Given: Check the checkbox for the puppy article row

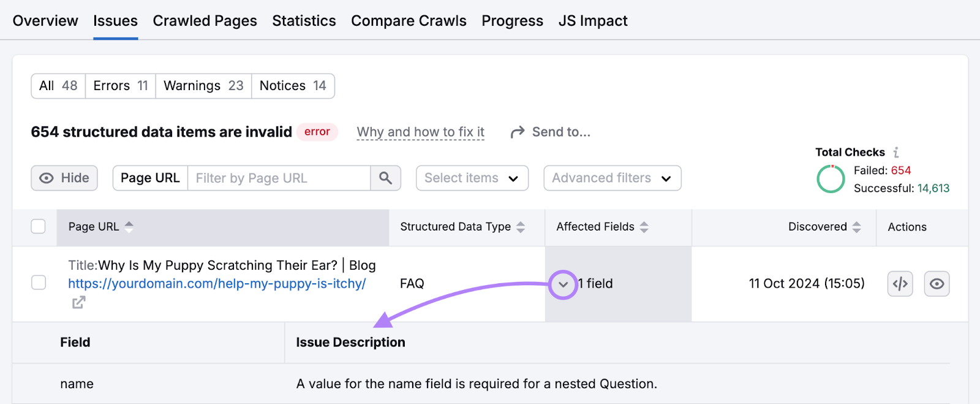Looking at the screenshot, I should tap(38, 283).
